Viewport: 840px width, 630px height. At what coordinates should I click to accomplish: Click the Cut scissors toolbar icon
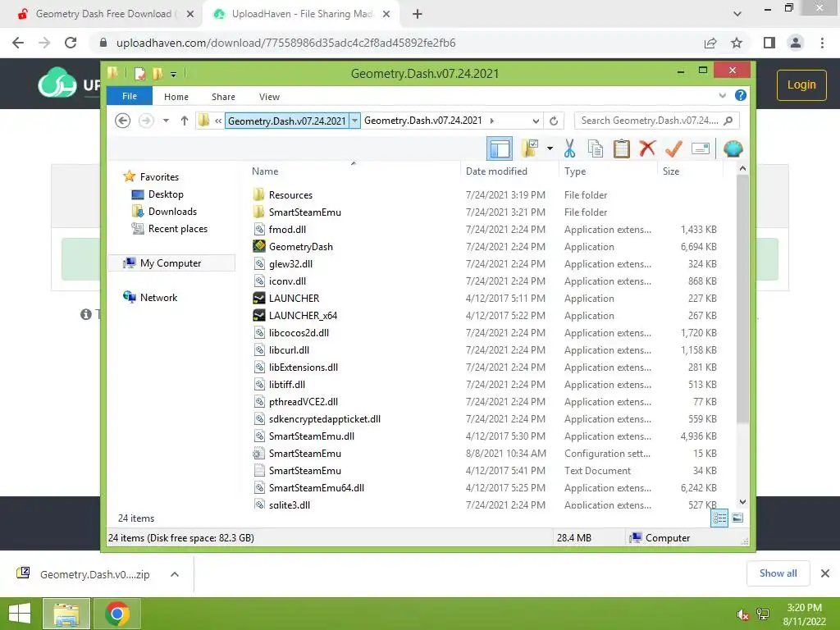[569, 148]
